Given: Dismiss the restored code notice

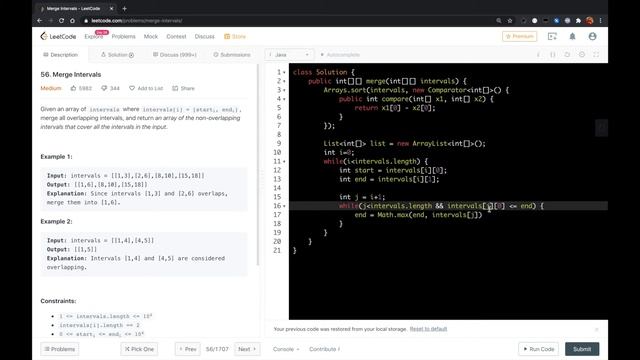Looking at the screenshot, I should coord(596,329).
